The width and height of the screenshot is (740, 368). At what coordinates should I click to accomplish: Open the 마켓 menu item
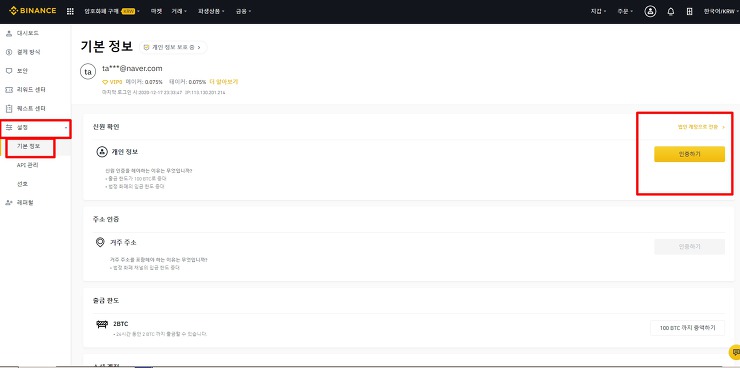[x=156, y=11]
